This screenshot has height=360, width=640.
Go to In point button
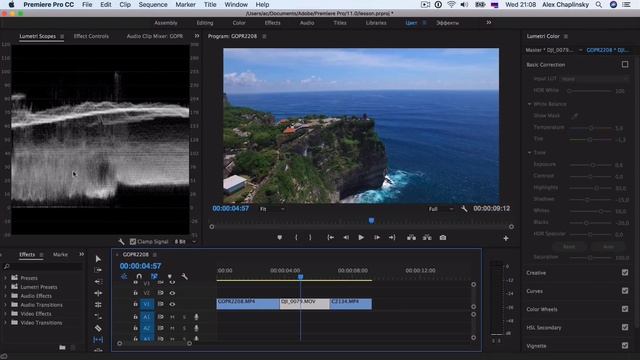pos(331,238)
